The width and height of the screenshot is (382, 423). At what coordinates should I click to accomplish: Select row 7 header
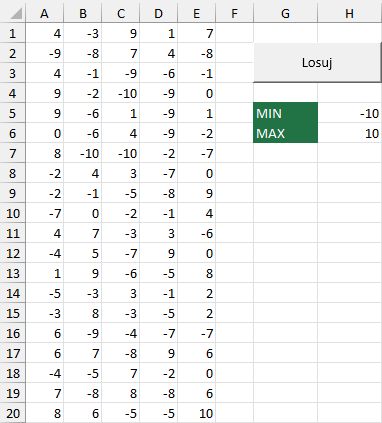click(13, 153)
